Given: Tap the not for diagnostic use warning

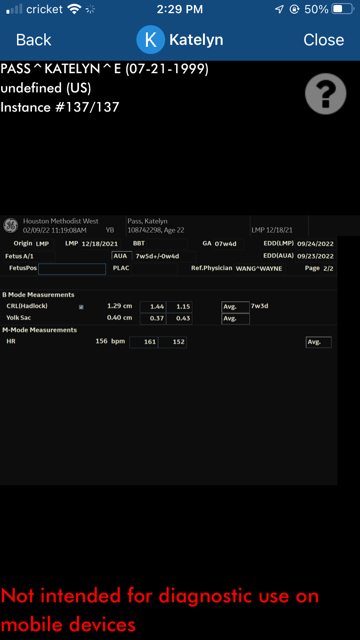Looking at the screenshot, I should click(x=159, y=611).
